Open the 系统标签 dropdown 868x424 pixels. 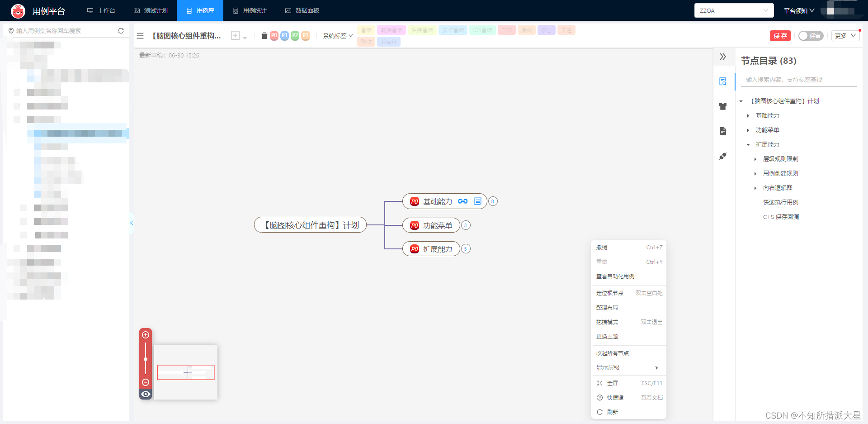[x=338, y=36]
